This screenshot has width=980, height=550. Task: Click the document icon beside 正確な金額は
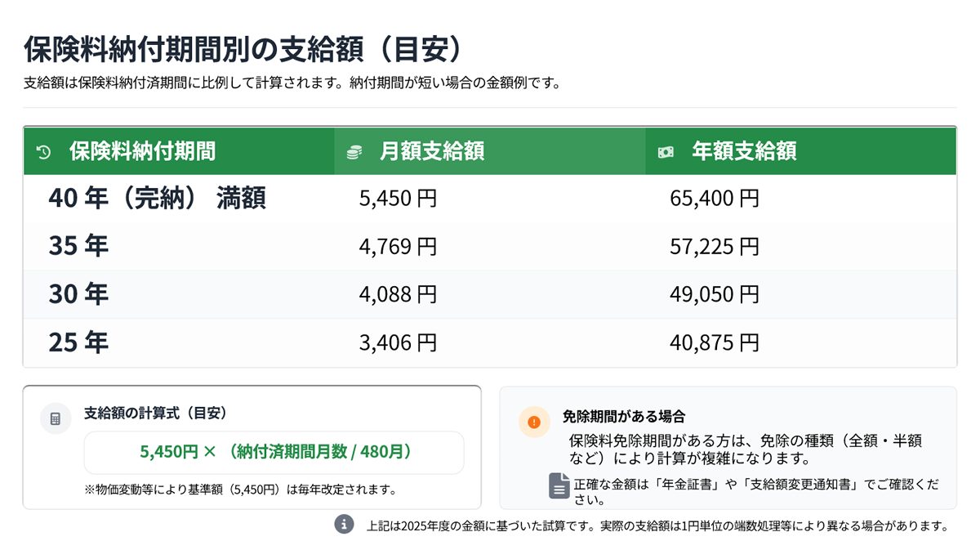pyautogui.click(x=559, y=485)
